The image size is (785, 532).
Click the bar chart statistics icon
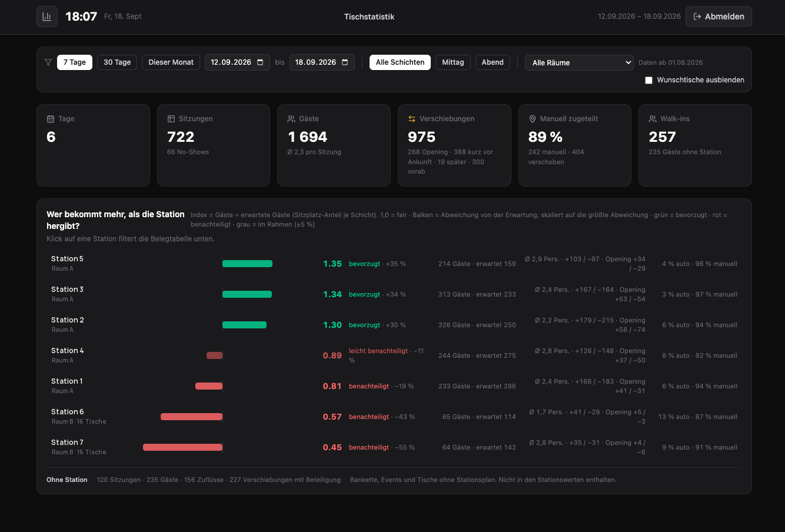pyautogui.click(x=47, y=16)
